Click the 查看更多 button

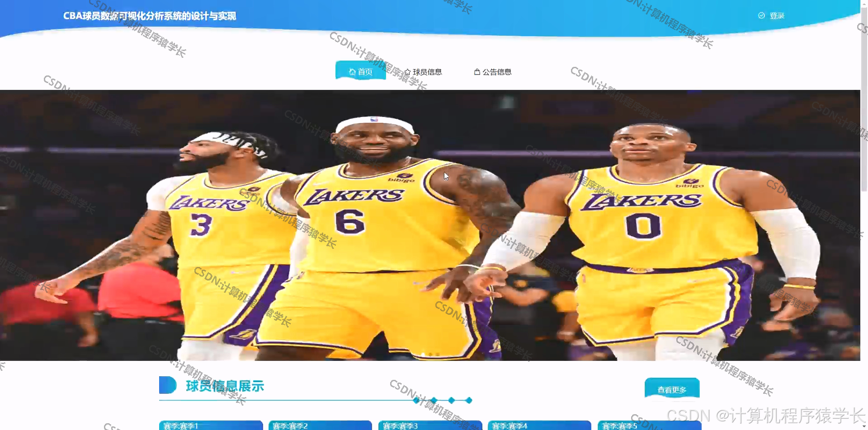tap(672, 389)
